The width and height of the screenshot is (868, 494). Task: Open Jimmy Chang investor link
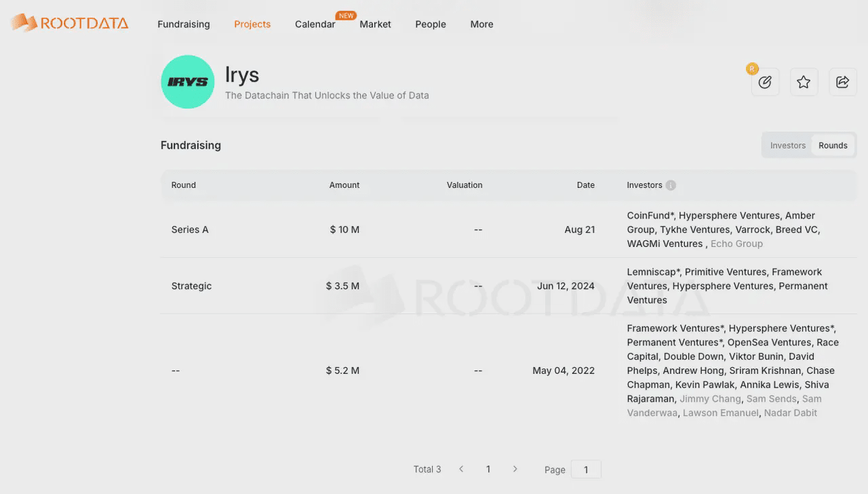pos(710,399)
